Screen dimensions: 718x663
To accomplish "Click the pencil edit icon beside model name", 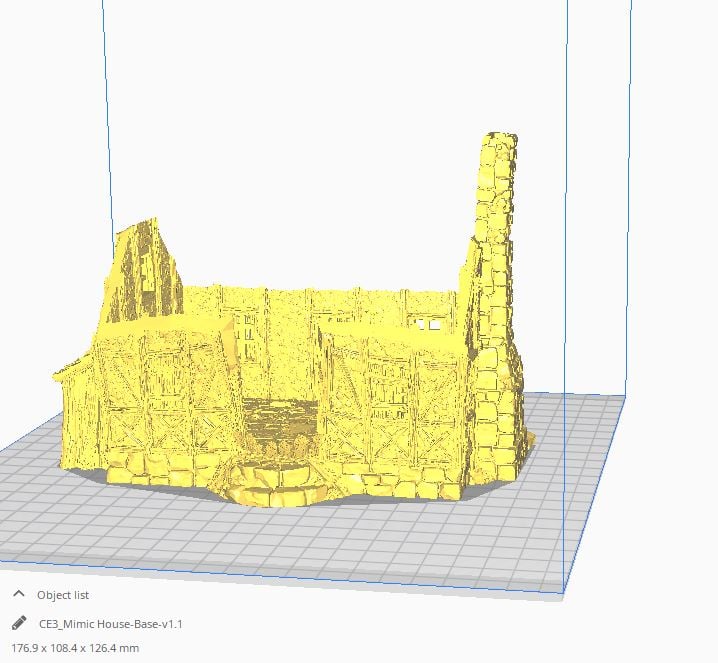I will (x=19, y=623).
